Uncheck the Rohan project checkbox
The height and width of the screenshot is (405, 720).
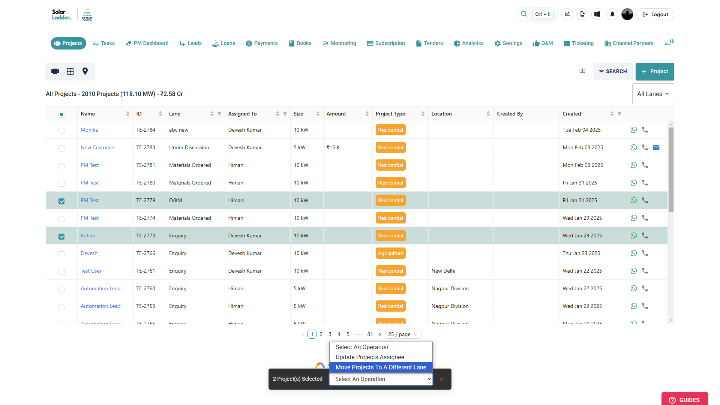[61, 236]
